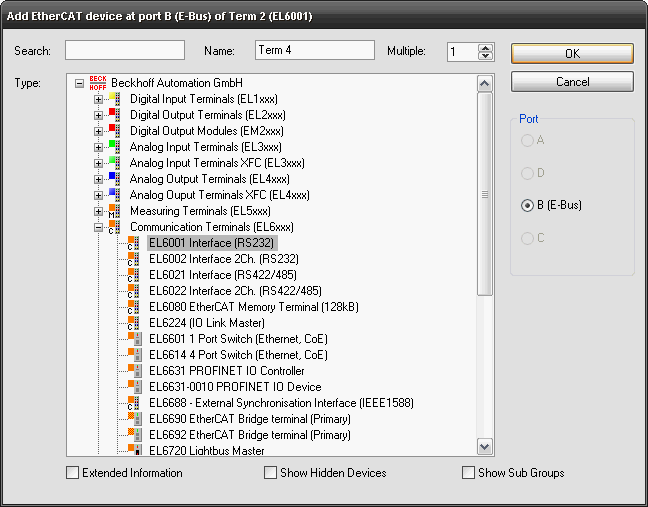This screenshot has height=507, width=648.
Task: Click into the Search text field
Action: click(125, 50)
